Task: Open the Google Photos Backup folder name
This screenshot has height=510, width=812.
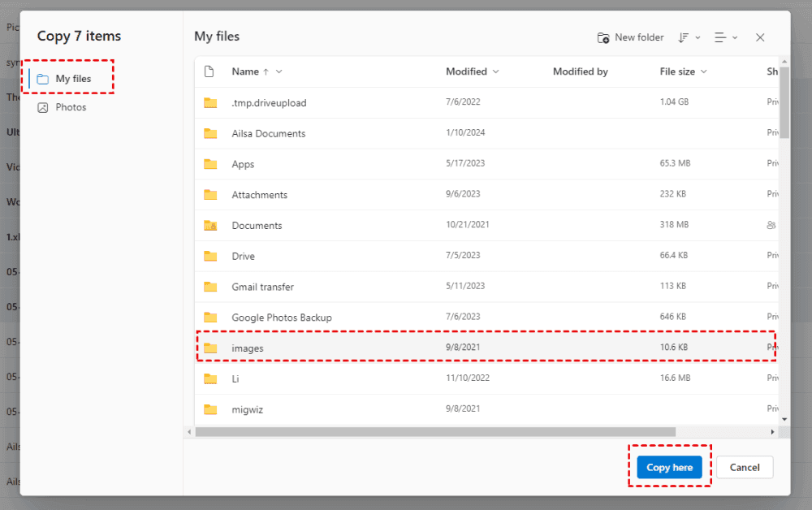Action: click(282, 318)
